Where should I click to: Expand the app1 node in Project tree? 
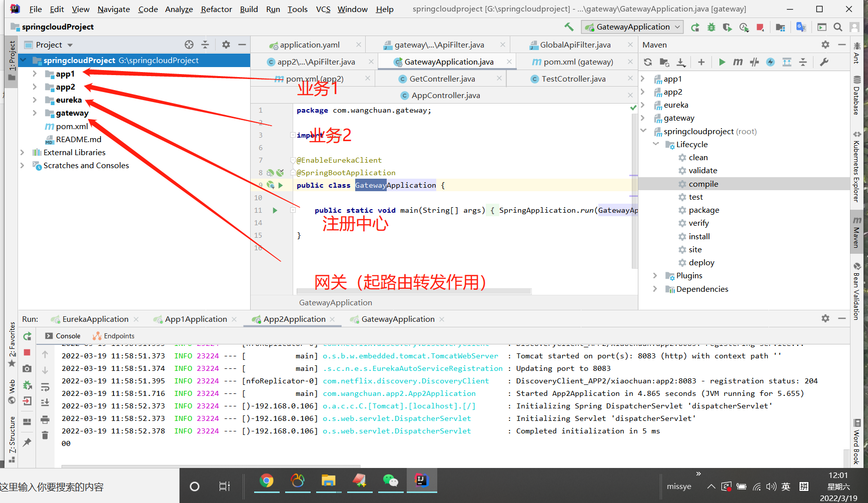click(34, 74)
